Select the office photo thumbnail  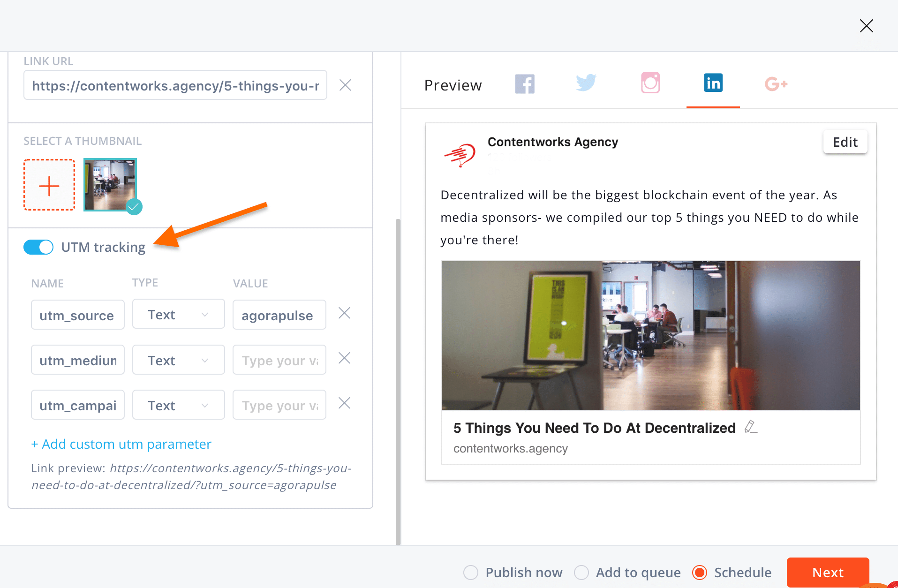point(110,185)
